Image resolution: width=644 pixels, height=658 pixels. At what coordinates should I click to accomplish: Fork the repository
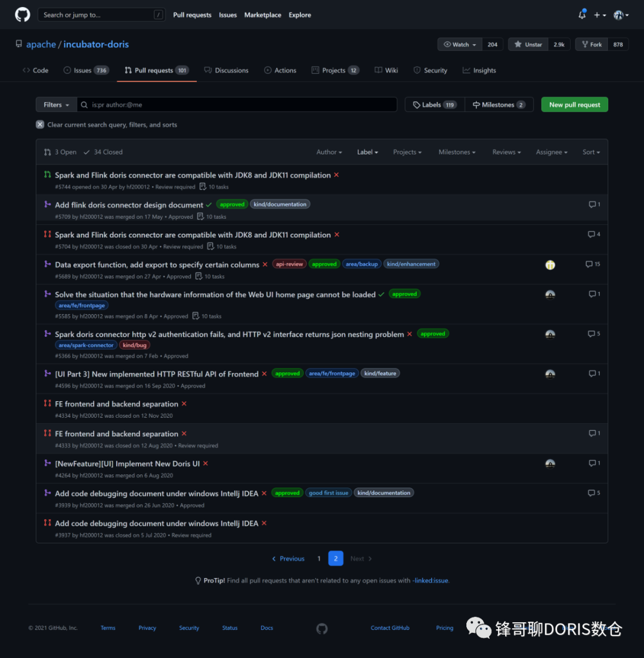pyautogui.click(x=592, y=45)
